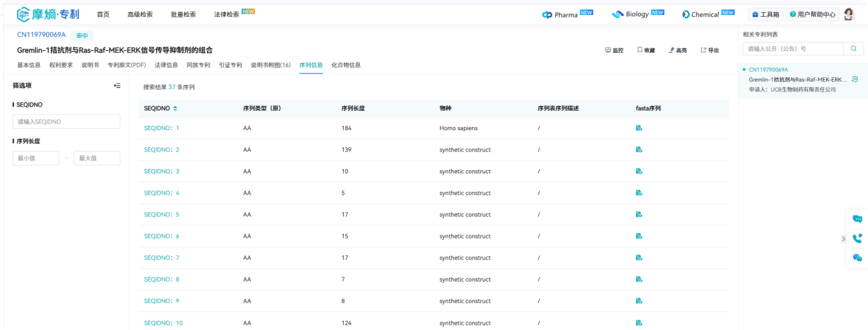Focus the SEQIDNO filter input

pyautogui.click(x=66, y=121)
